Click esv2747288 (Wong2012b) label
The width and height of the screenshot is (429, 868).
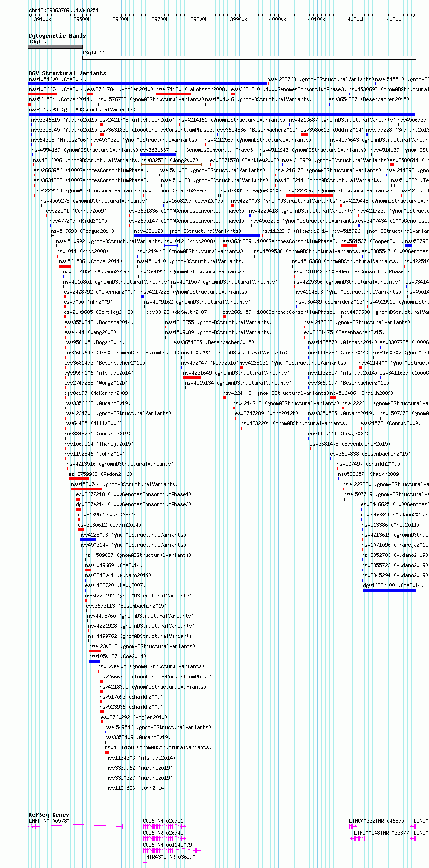(x=96, y=383)
